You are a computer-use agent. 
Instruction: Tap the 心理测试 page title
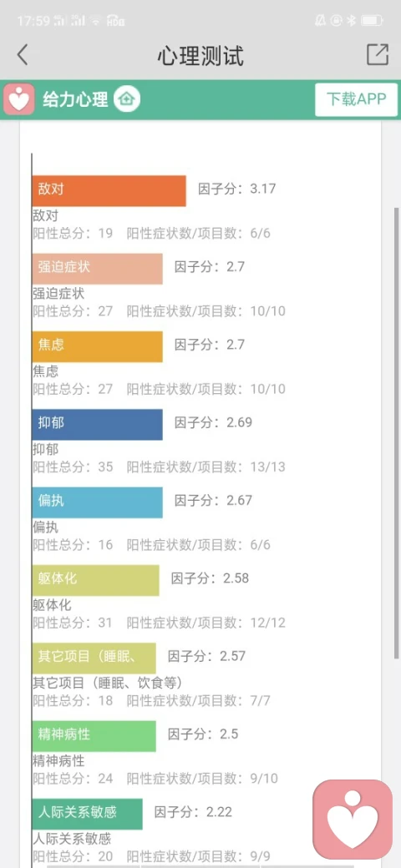pyautogui.click(x=200, y=56)
